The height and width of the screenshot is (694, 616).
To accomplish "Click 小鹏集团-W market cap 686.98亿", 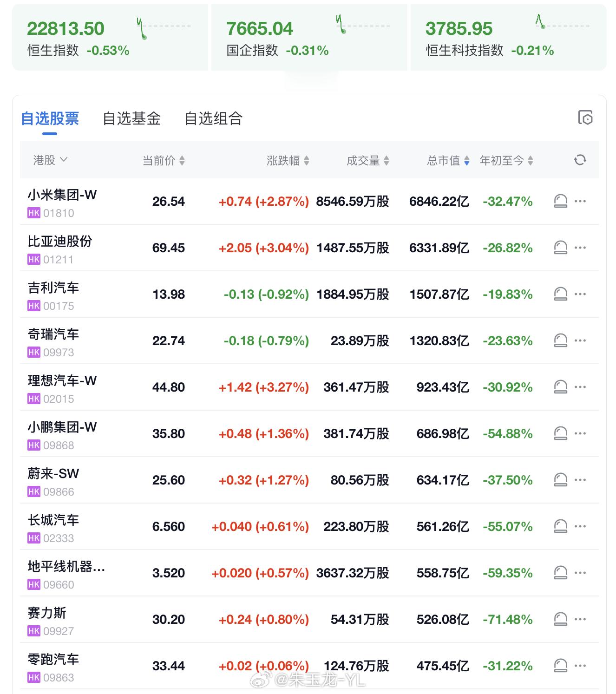I will pyautogui.click(x=443, y=433).
